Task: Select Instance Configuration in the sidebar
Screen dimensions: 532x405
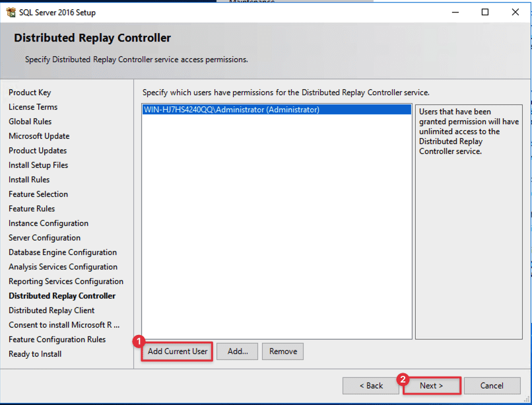Action: pyautogui.click(x=48, y=223)
